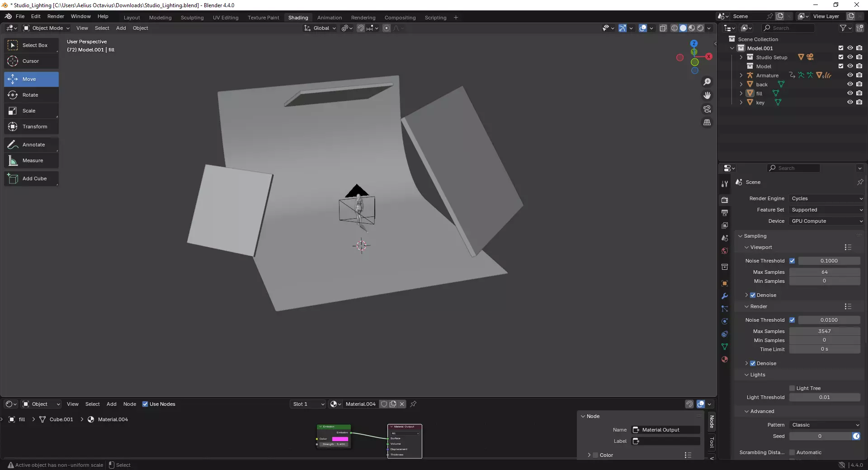Open the Device dropdown
The height and width of the screenshot is (470, 868).
(827, 221)
